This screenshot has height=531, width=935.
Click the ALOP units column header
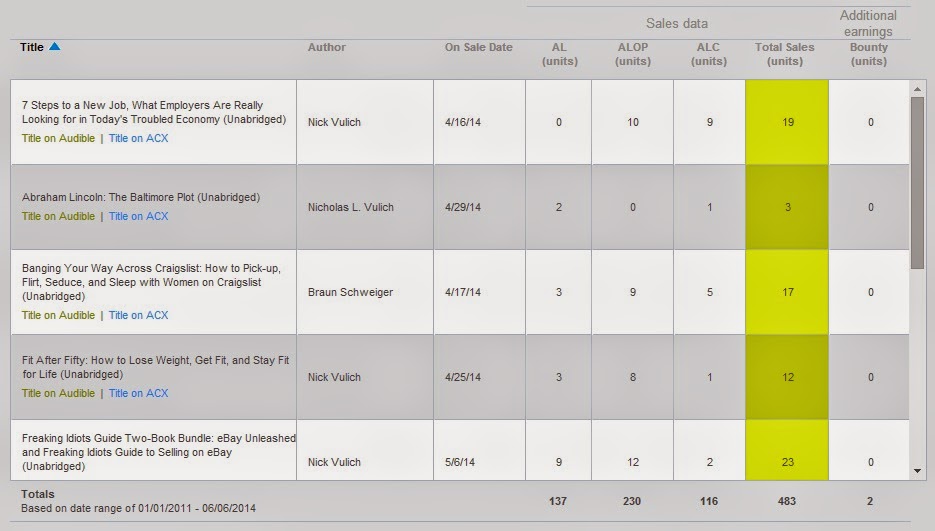632,54
